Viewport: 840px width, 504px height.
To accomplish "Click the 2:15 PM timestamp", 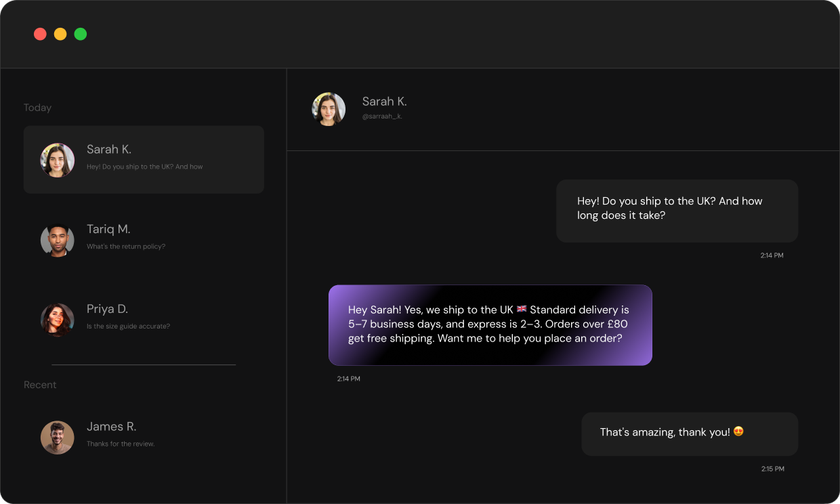I will coord(772,468).
